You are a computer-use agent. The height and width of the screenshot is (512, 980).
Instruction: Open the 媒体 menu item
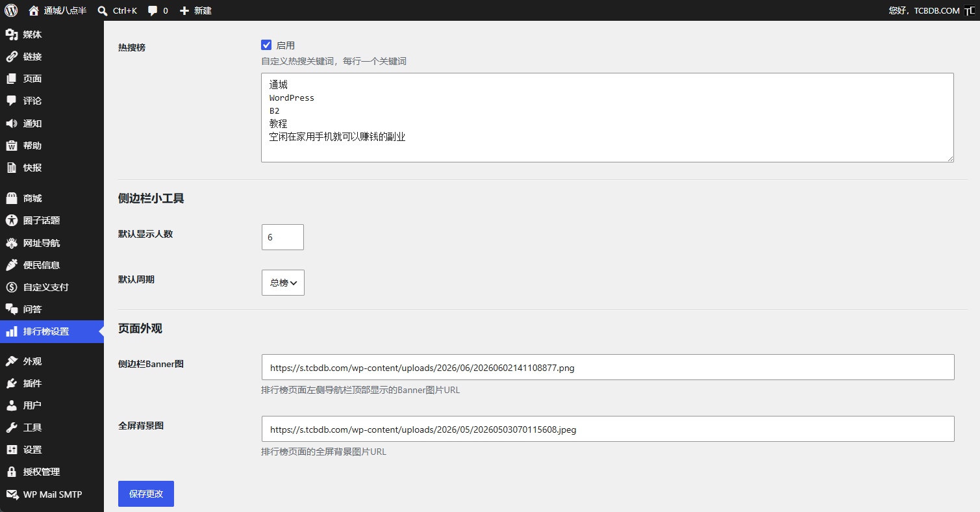52,34
